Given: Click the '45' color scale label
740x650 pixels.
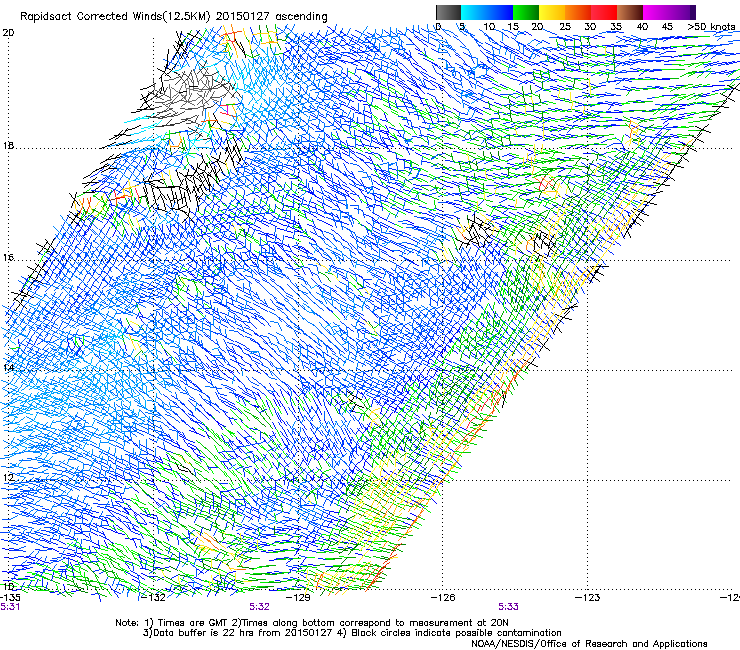Looking at the screenshot, I should 667,27.
